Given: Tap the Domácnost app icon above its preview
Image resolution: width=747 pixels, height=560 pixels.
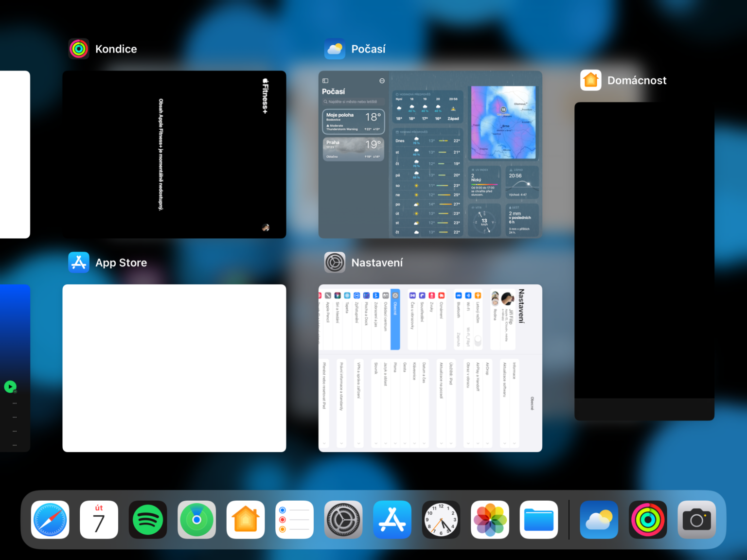Looking at the screenshot, I should (590, 80).
